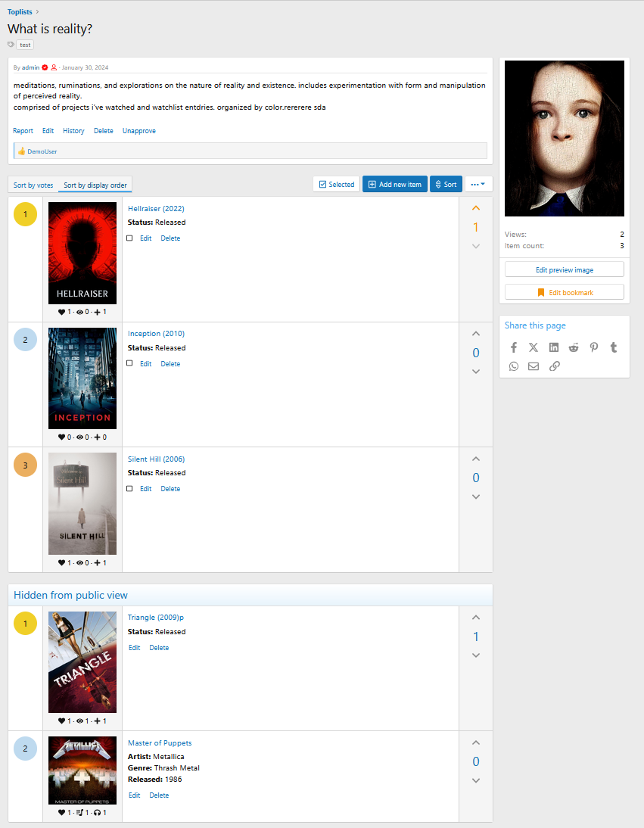Share this page on Tumblr
Image resolution: width=644 pixels, height=828 pixels.
point(614,347)
